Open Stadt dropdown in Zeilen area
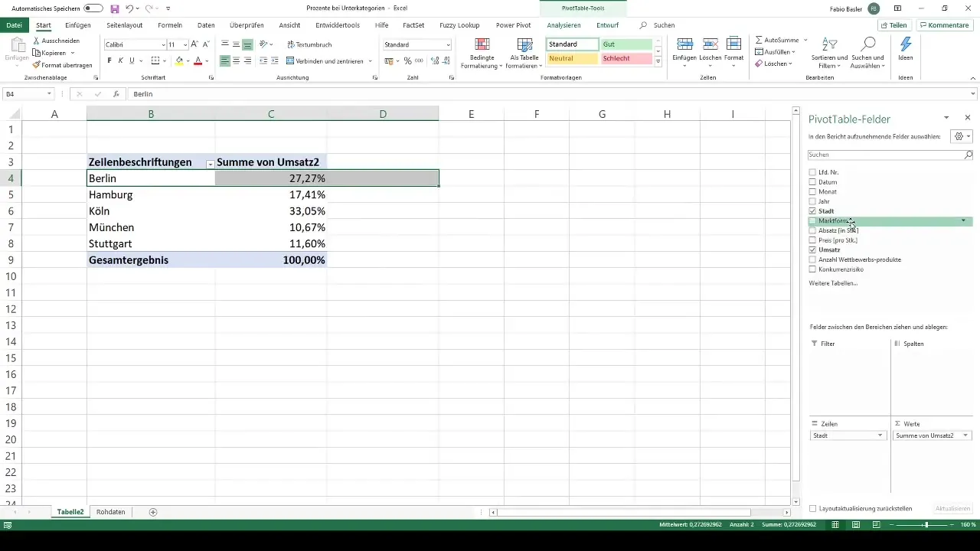Screen dimensions: 980x551 click(880, 435)
